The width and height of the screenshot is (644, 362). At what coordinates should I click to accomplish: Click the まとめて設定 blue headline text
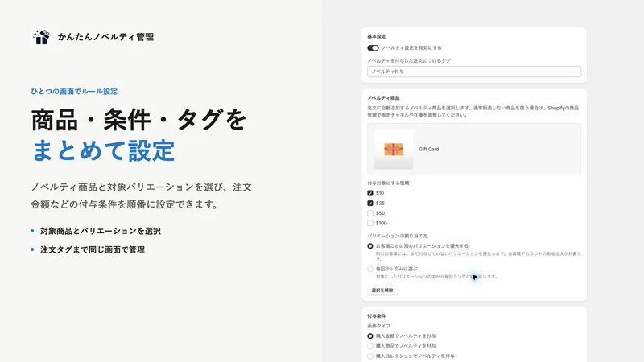(103, 150)
